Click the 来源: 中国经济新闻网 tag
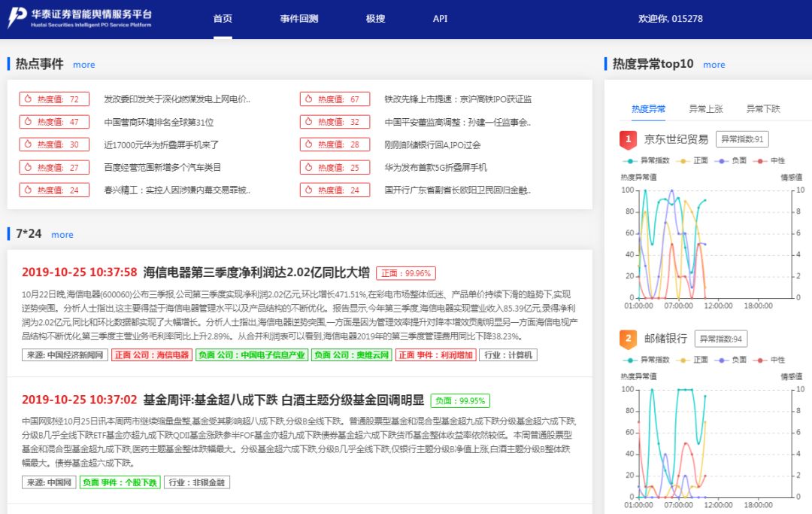This screenshot has width=812, height=514. coord(65,355)
